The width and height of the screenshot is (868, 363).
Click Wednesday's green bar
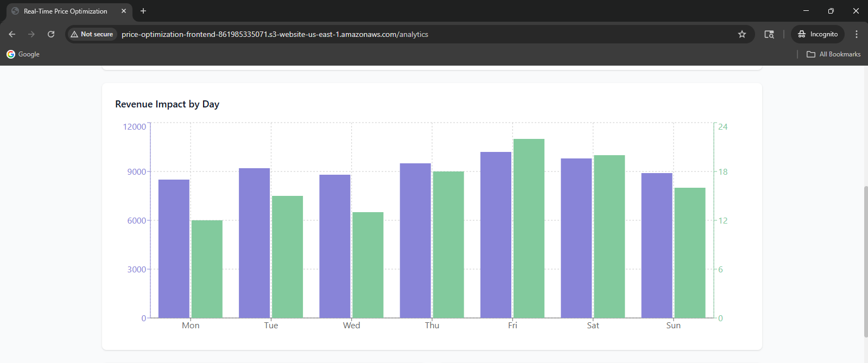coord(368,265)
